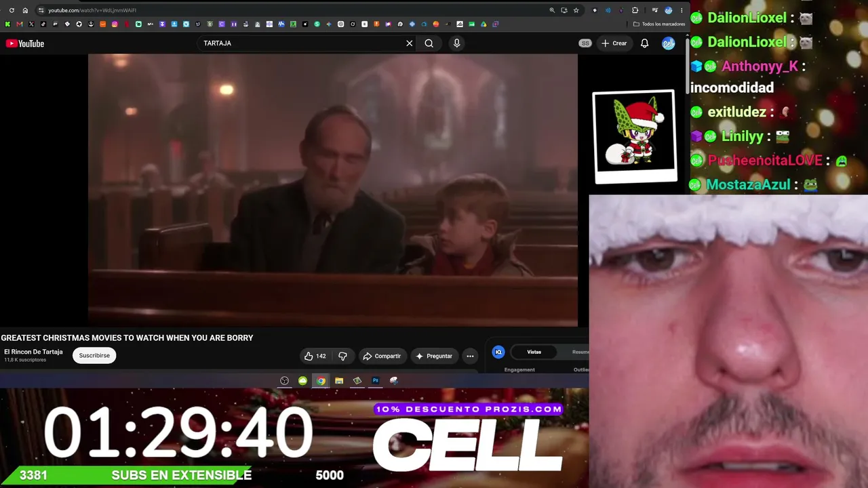This screenshot has width=868, height=488.
Task: Open the X (Twitter) bookmark
Action: tap(31, 24)
